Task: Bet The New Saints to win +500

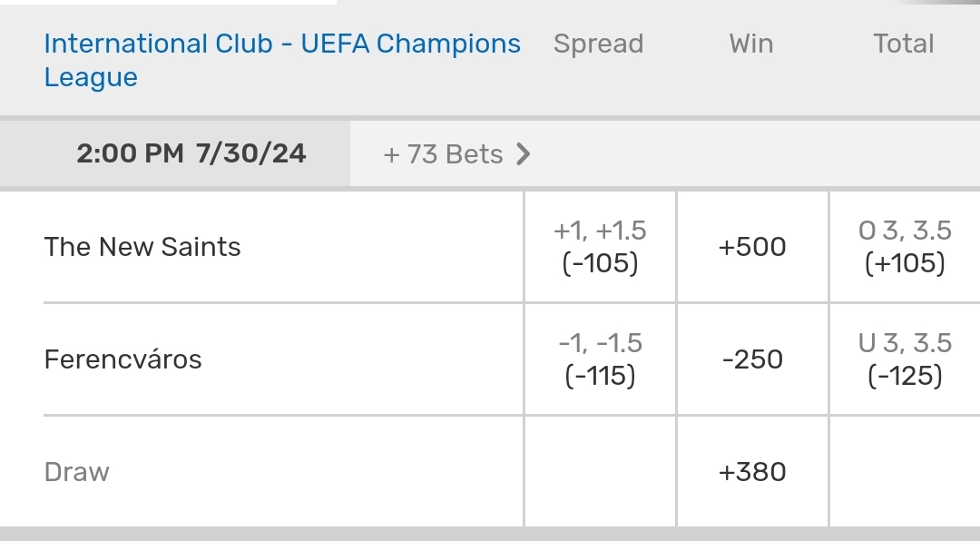Action: (x=752, y=247)
